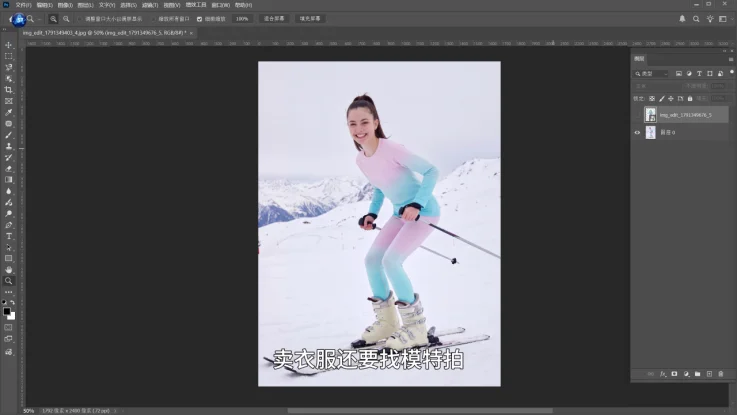Select the Lasso tool

click(8, 67)
